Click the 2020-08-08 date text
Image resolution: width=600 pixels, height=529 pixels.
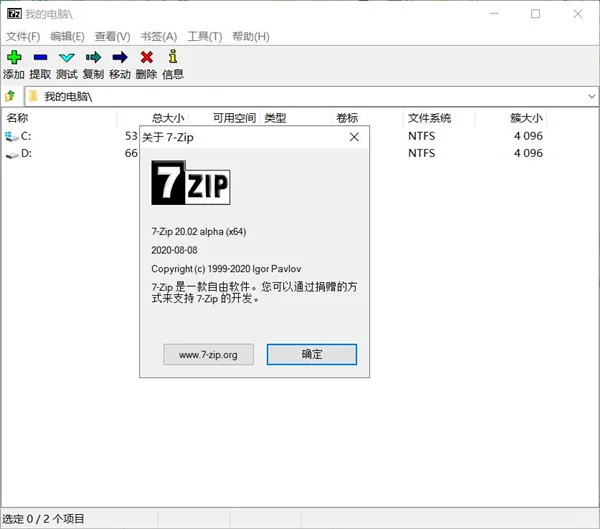tap(174, 250)
